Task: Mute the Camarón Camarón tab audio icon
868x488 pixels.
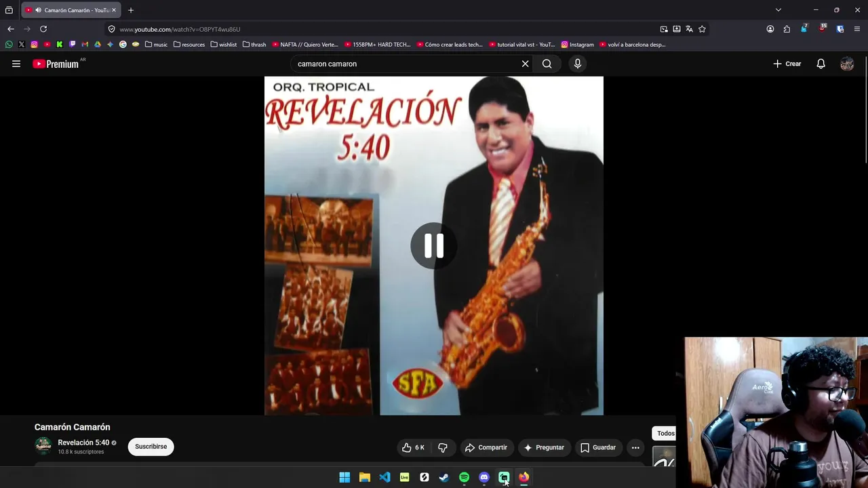Action: coord(37,10)
